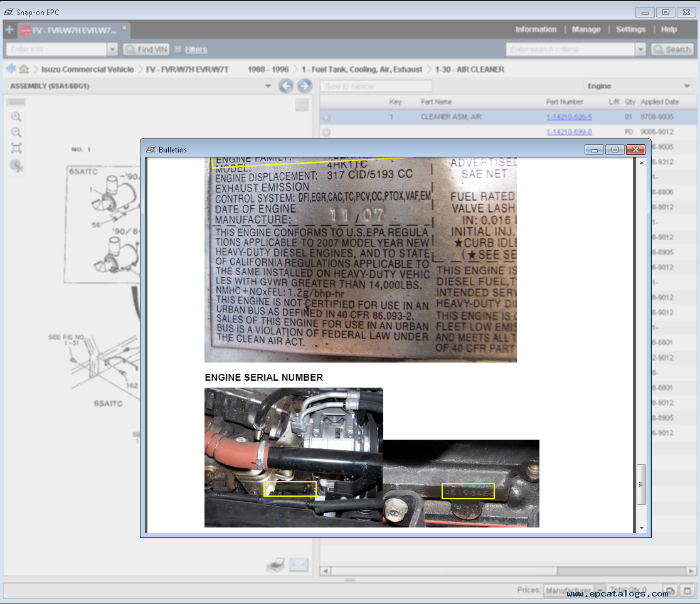Print the diagram with the printer icon
The image size is (700, 604).
point(276,564)
